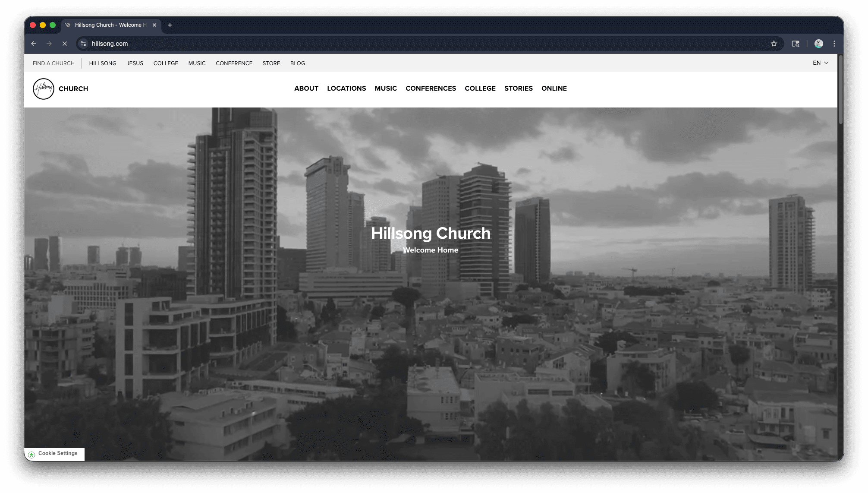Click the green maximize traffic light

coord(52,25)
